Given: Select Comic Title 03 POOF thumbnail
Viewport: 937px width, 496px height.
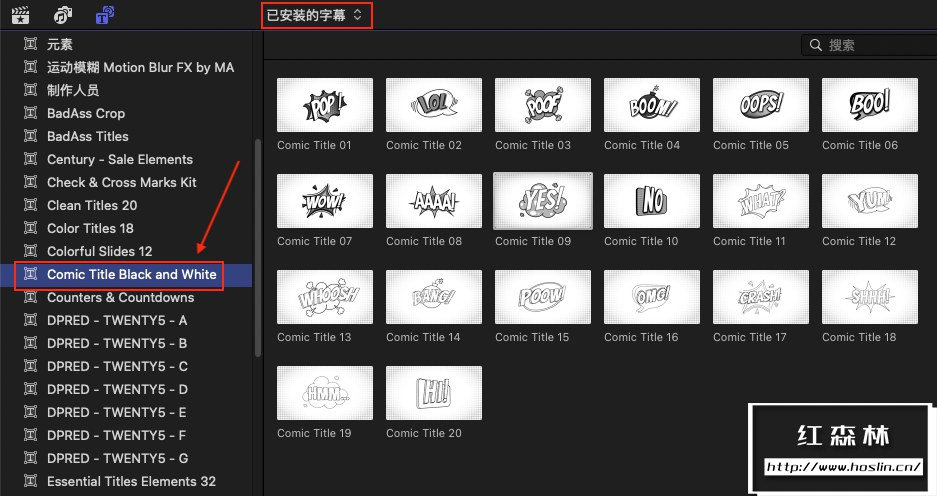Looking at the screenshot, I should tap(543, 105).
